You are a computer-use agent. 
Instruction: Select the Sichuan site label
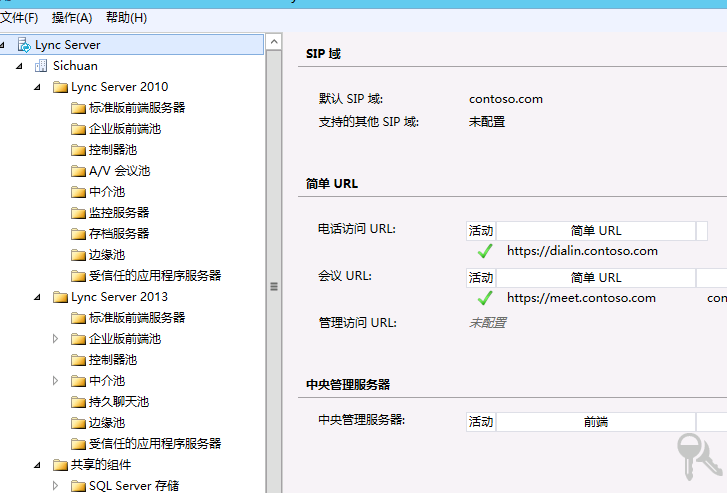pyautogui.click(x=75, y=66)
